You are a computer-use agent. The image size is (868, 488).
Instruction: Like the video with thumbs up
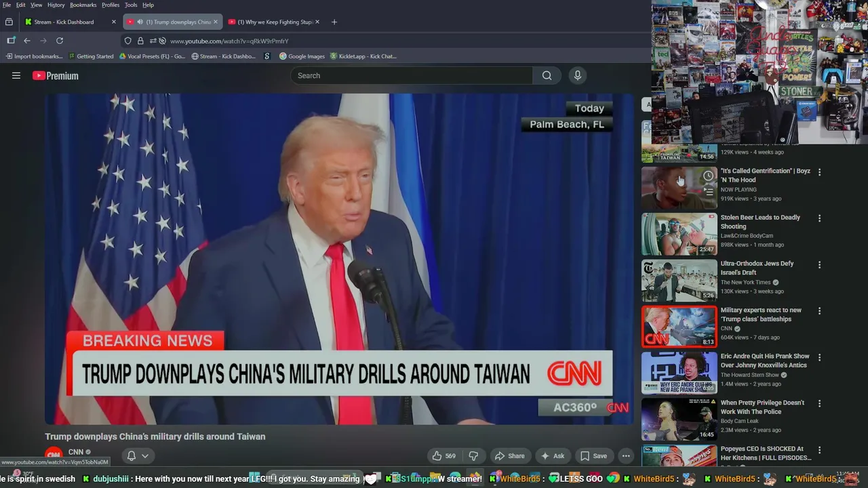pyautogui.click(x=444, y=456)
